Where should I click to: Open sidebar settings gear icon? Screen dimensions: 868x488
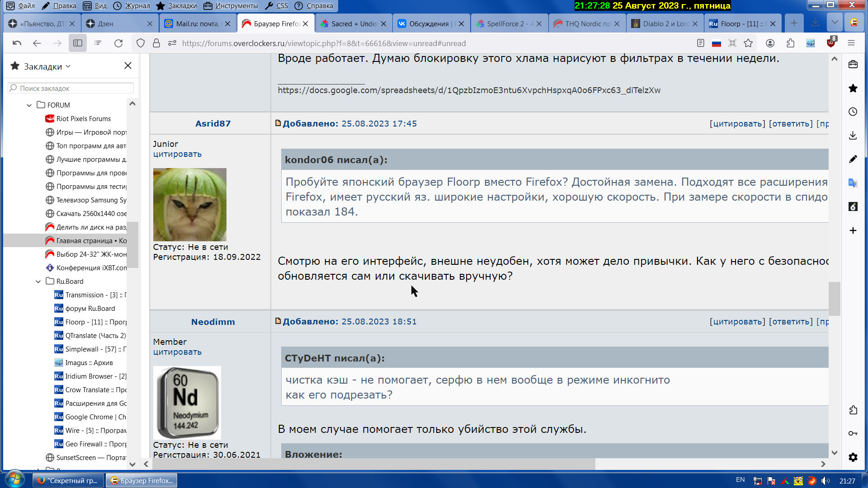click(853, 457)
